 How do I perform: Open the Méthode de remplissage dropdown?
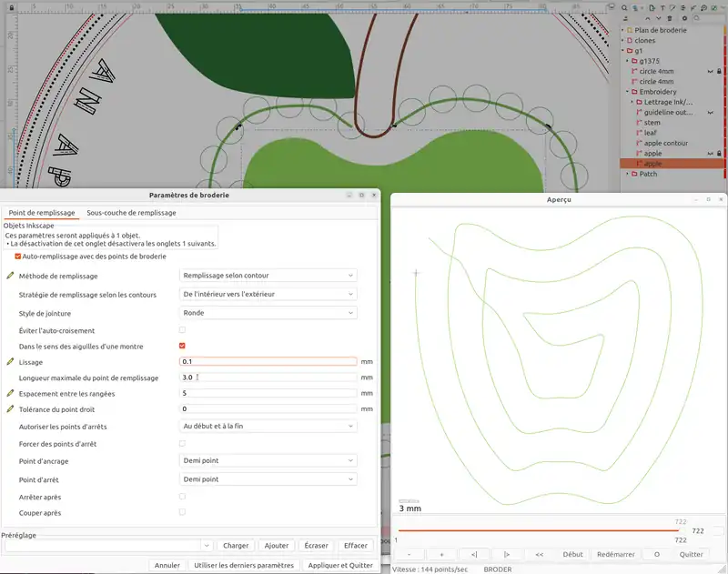point(268,275)
